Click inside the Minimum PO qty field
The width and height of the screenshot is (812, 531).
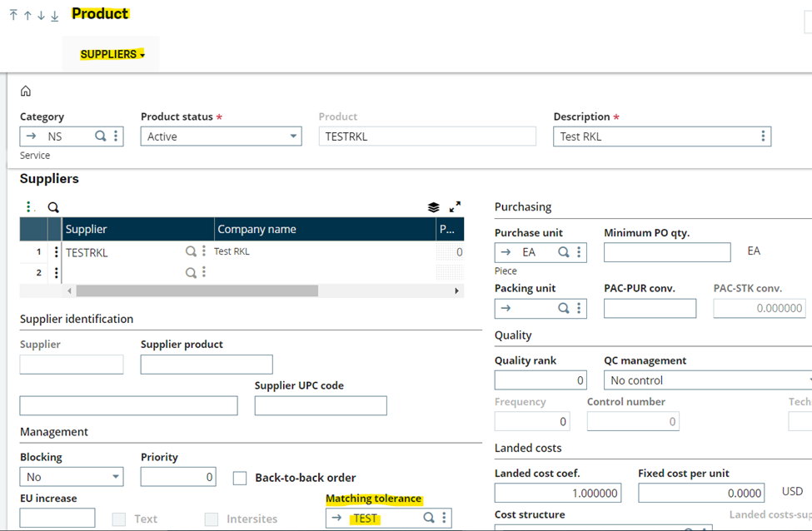click(666, 251)
